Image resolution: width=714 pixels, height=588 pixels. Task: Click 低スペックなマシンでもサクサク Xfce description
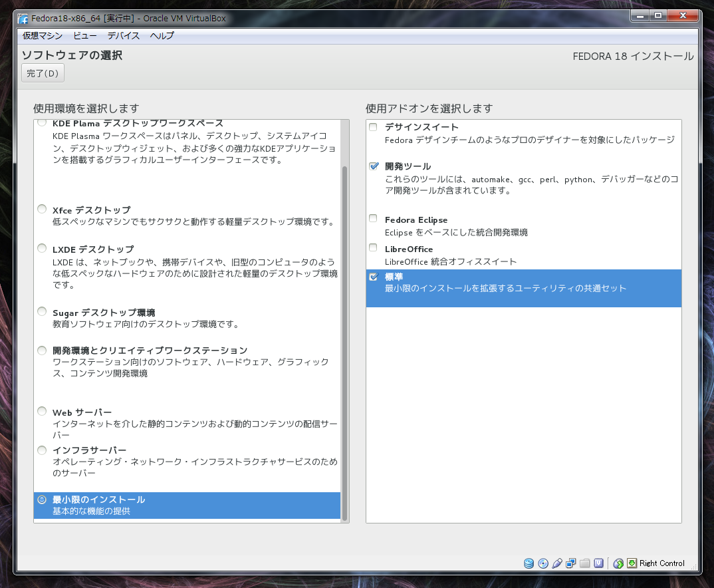click(193, 221)
